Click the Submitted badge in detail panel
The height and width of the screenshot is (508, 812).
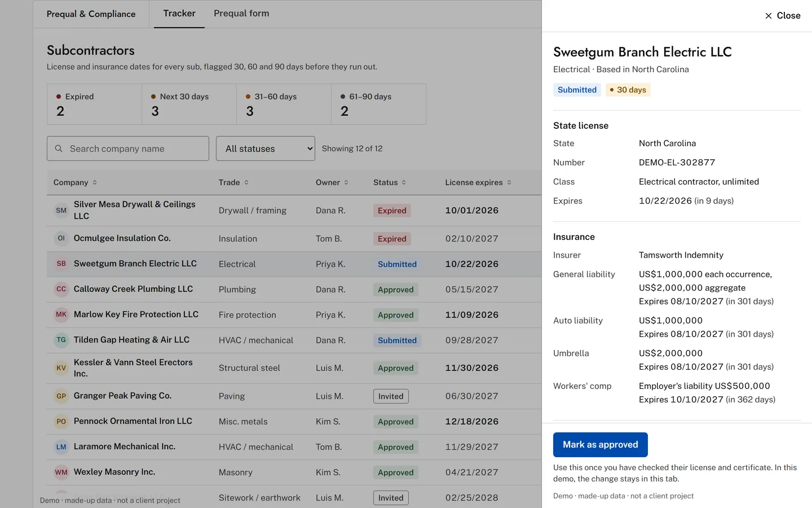point(577,90)
